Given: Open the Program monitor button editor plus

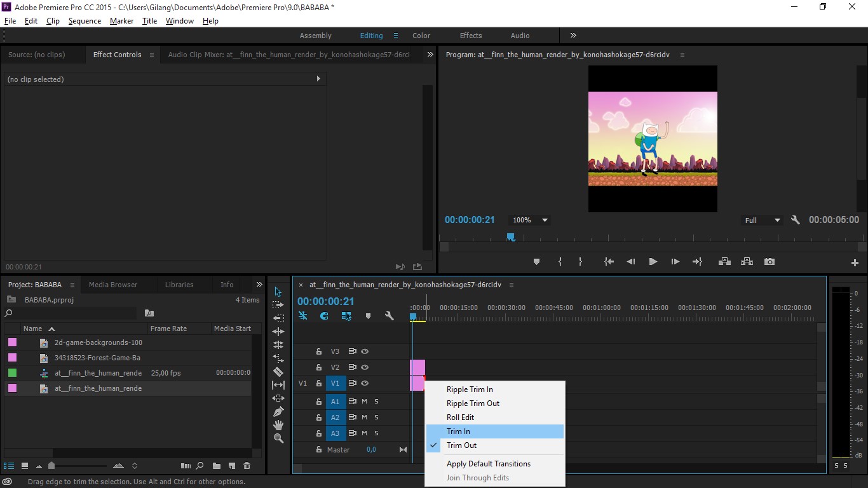Looking at the screenshot, I should pyautogui.click(x=855, y=262).
